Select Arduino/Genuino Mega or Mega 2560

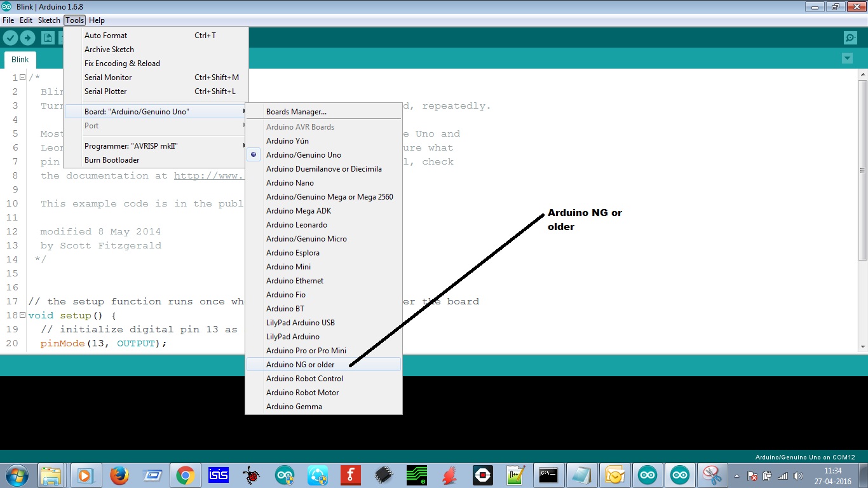(324, 197)
